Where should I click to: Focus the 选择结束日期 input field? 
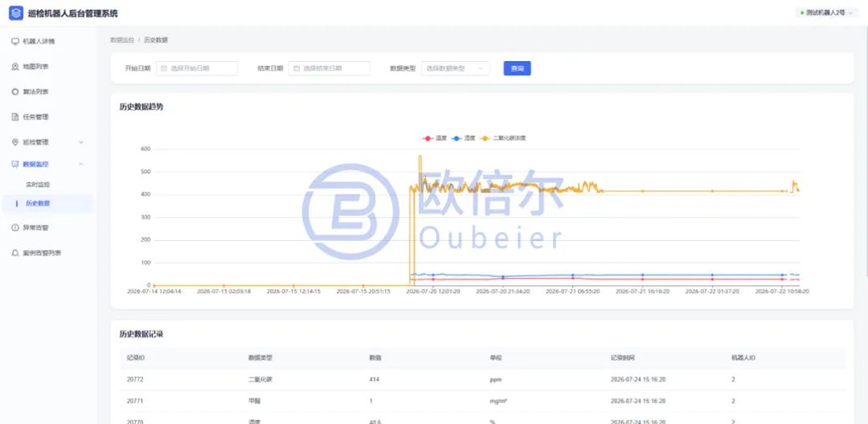pyautogui.click(x=329, y=68)
